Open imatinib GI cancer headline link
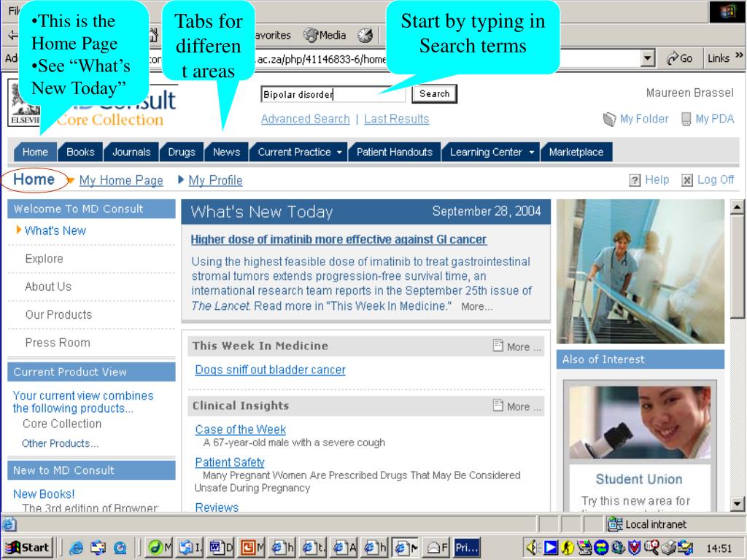747x560 pixels. click(338, 239)
